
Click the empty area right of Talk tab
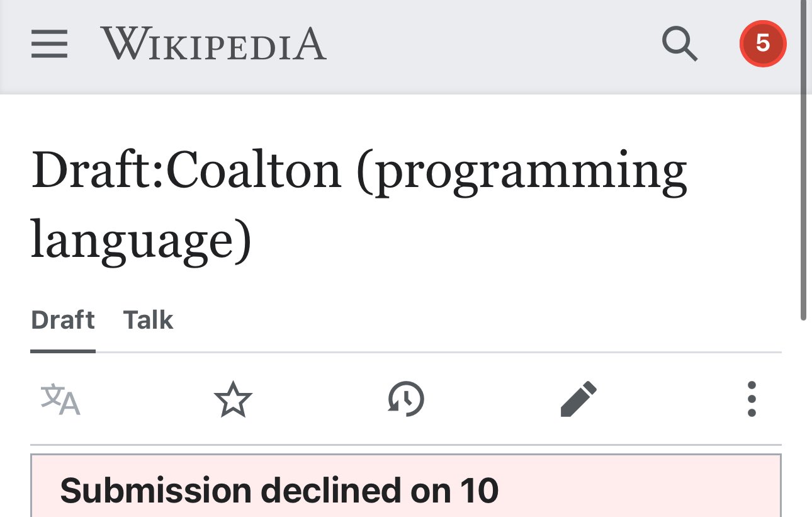pyautogui.click(x=472, y=320)
